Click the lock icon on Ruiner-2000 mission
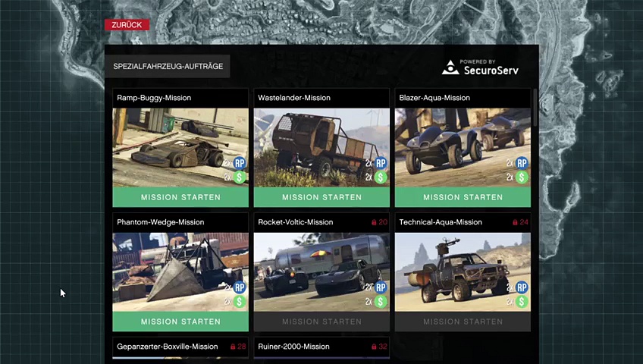Image resolution: width=643 pixels, height=364 pixels. [374, 347]
